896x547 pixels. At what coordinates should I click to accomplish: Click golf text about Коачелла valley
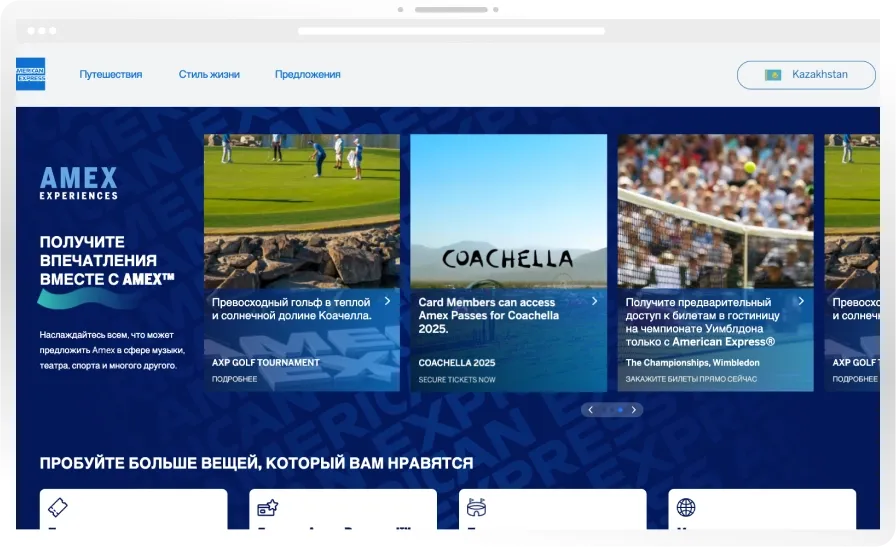click(x=291, y=309)
